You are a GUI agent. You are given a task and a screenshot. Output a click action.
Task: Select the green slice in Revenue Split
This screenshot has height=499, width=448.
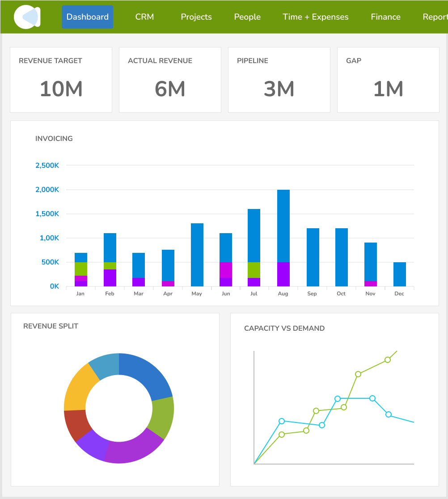point(163,416)
